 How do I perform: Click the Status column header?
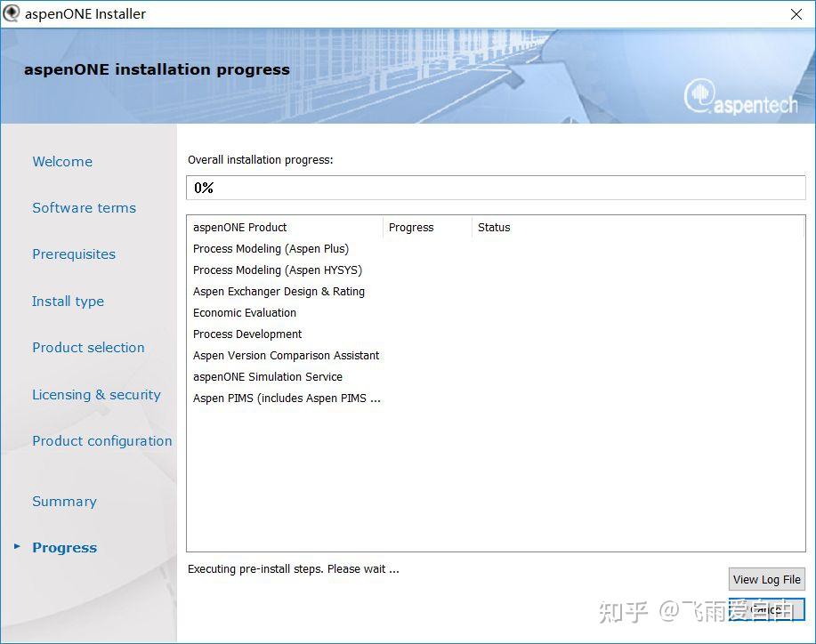(x=494, y=227)
